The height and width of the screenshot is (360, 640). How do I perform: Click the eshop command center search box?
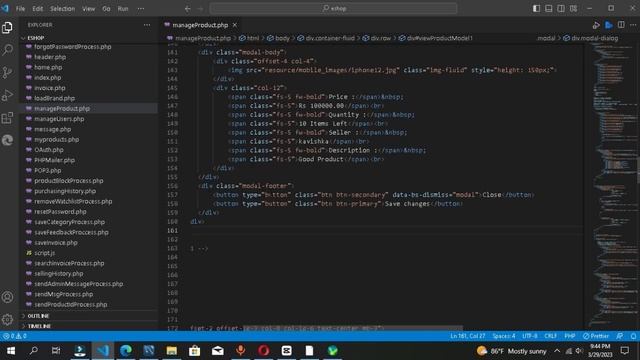333,8
